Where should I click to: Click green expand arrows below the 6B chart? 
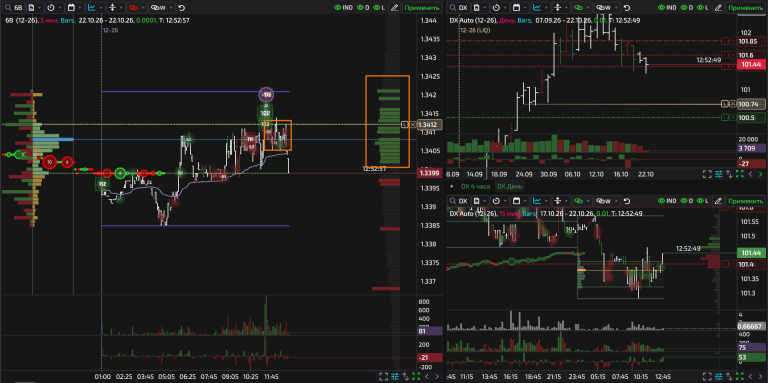pyautogui.click(x=416, y=376)
